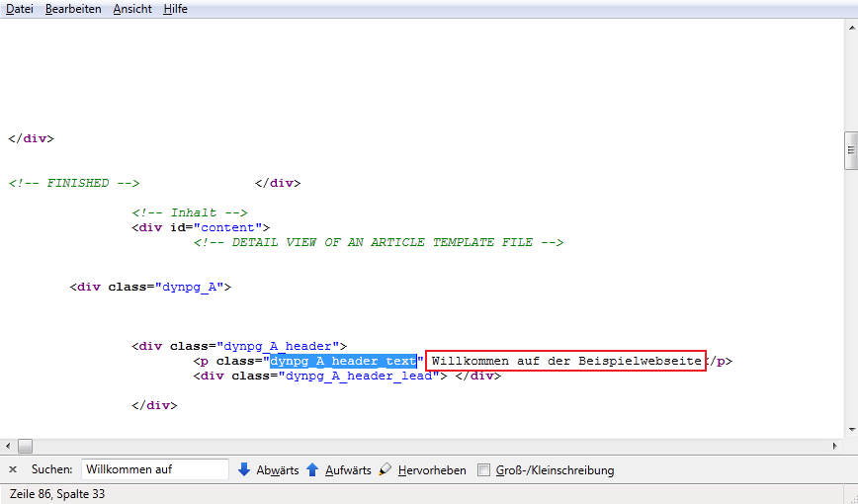
Task: Click the text Willkommen auf der Beispielwebseite
Action: tap(565, 361)
